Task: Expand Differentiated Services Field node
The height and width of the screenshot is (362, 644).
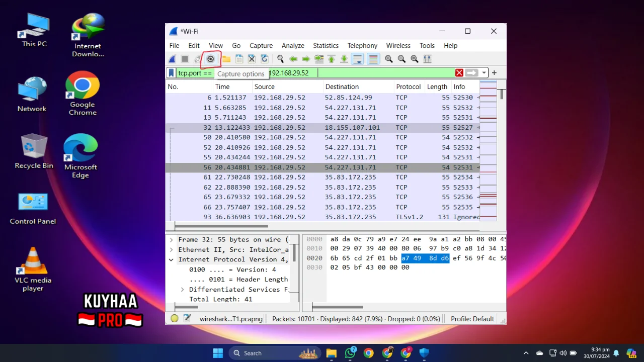Action: [x=182, y=290]
